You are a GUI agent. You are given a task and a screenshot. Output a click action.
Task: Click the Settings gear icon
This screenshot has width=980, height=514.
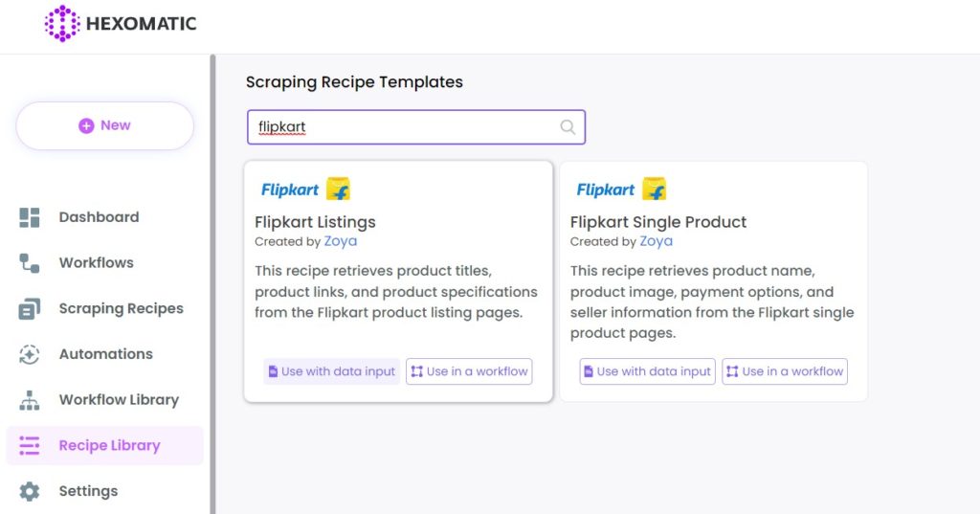pyautogui.click(x=30, y=491)
